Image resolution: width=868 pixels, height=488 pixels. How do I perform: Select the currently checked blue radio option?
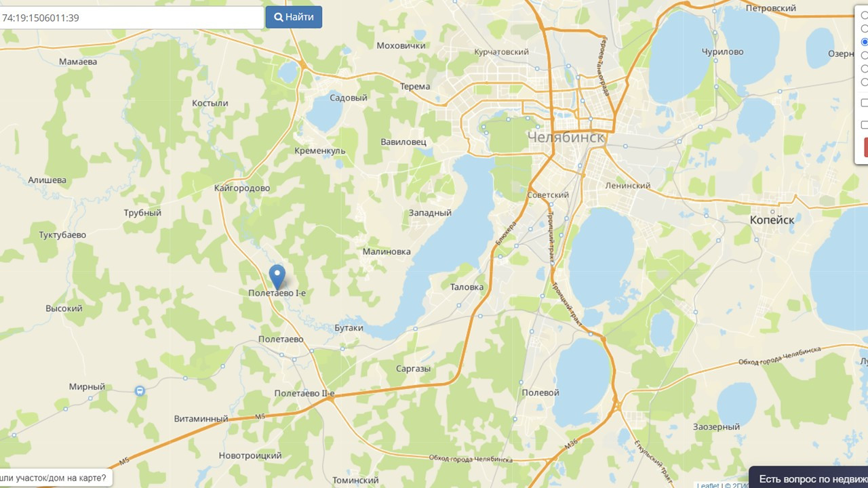865,42
